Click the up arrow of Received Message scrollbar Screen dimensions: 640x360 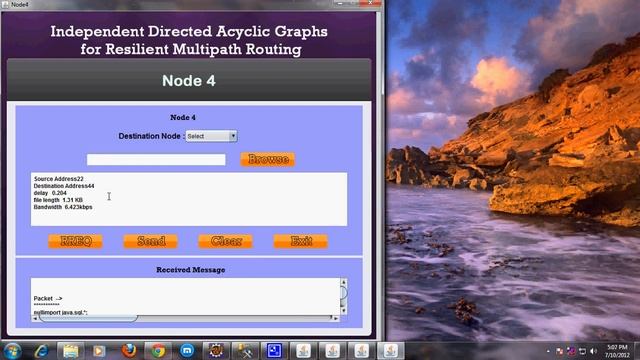point(344,282)
